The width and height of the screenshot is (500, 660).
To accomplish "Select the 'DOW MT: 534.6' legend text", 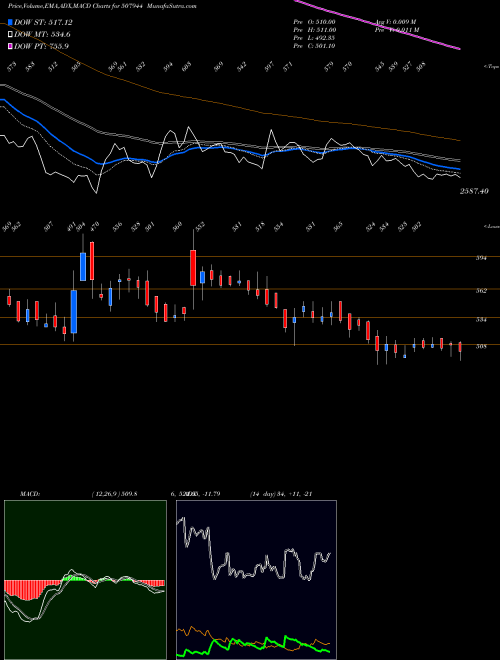I will pyautogui.click(x=42, y=35).
